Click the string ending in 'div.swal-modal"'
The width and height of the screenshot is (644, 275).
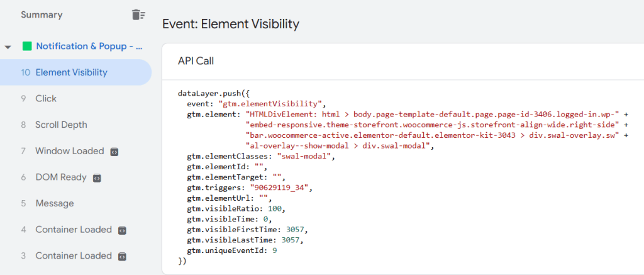click(340, 145)
